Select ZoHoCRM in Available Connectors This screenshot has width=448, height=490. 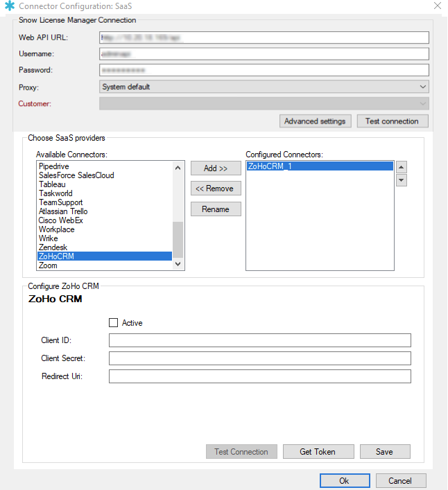(x=105, y=256)
